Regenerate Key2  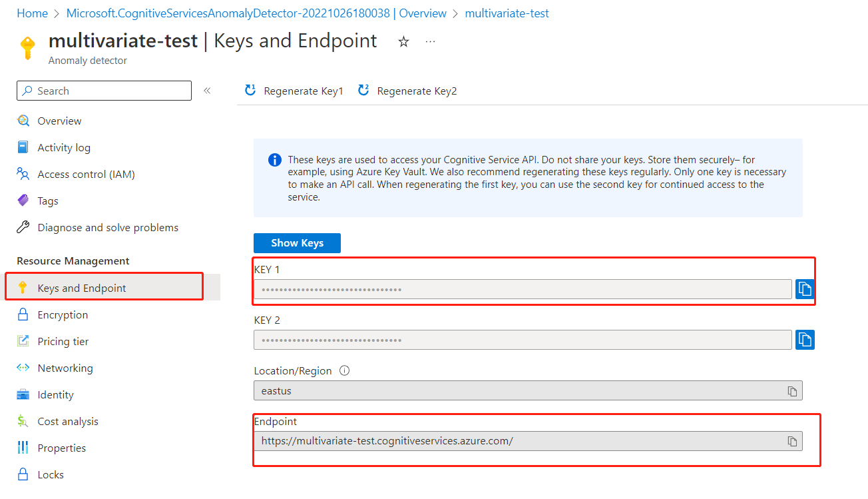[407, 91]
